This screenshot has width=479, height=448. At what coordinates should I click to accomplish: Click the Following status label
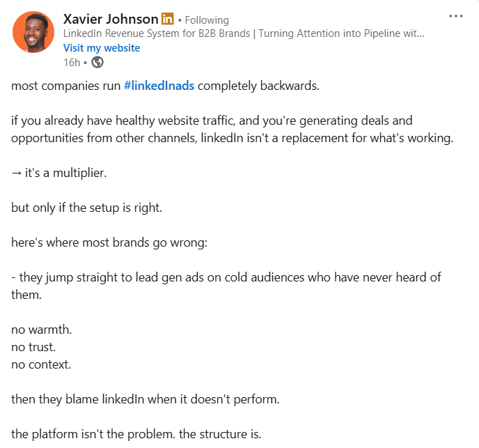(x=207, y=20)
